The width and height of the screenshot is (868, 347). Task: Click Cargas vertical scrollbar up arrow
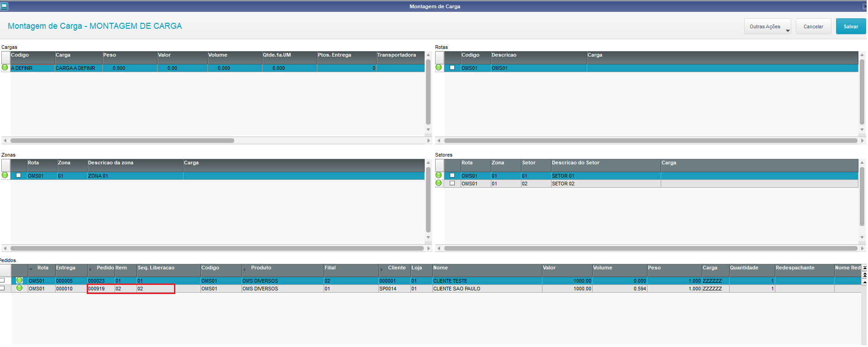click(428, 55)
